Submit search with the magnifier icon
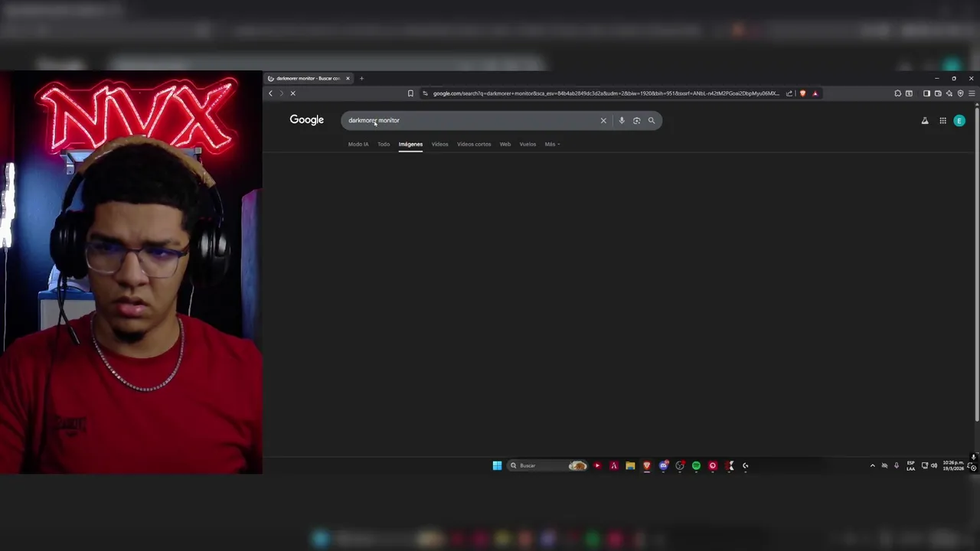This screenshot has height=551, width=980. pos(652,120)
